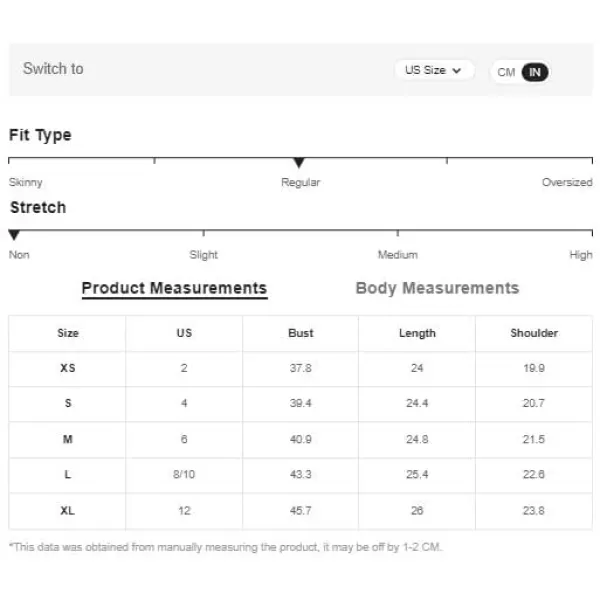Viewport: 600px width, 600px height.
Task: Select the M size row label
Action: click(x=68, y=439)
